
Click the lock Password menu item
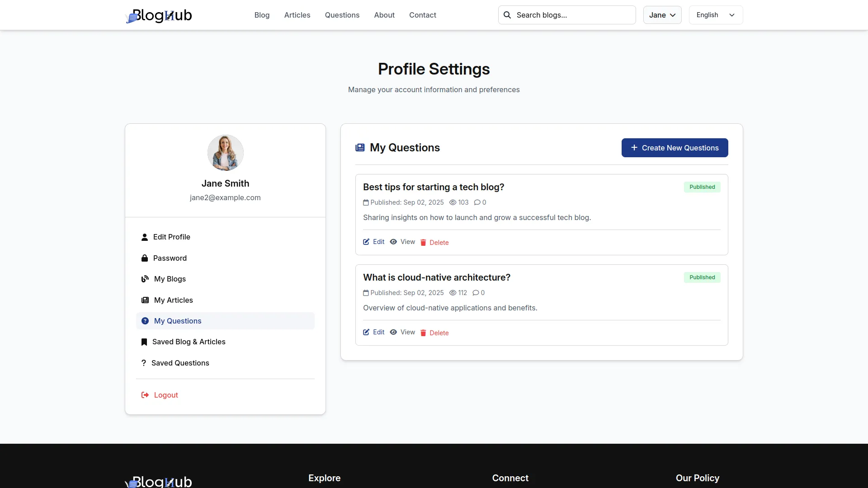pos(170,258)
